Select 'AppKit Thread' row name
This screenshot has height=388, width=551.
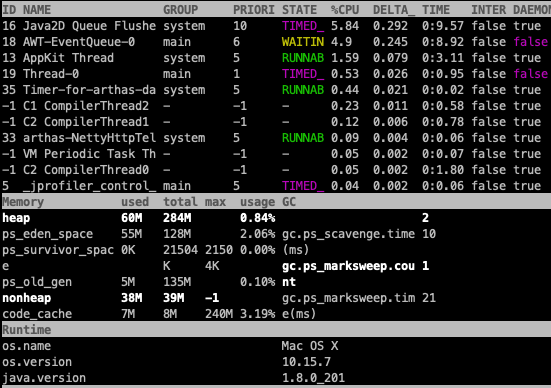click(x=68, y=58)
